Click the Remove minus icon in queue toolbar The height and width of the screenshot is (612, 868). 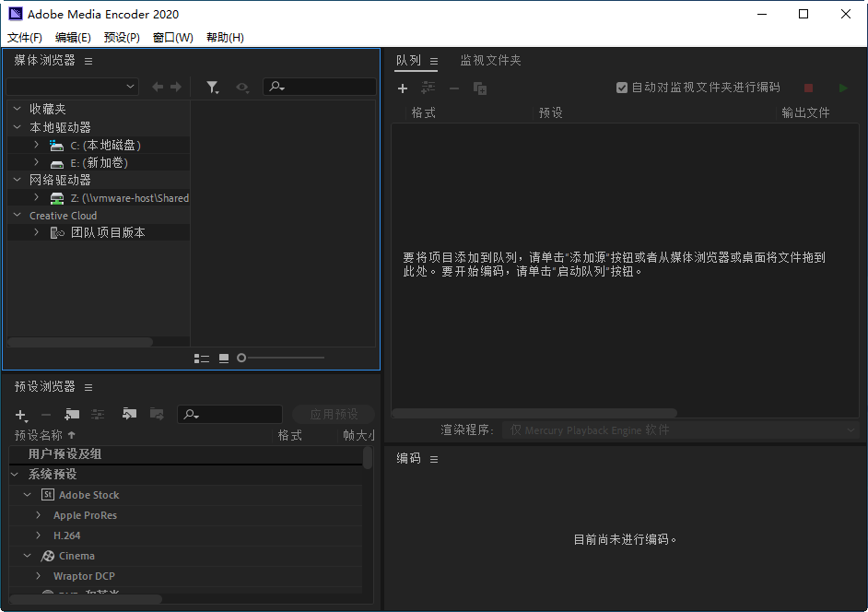coord(453,88)
